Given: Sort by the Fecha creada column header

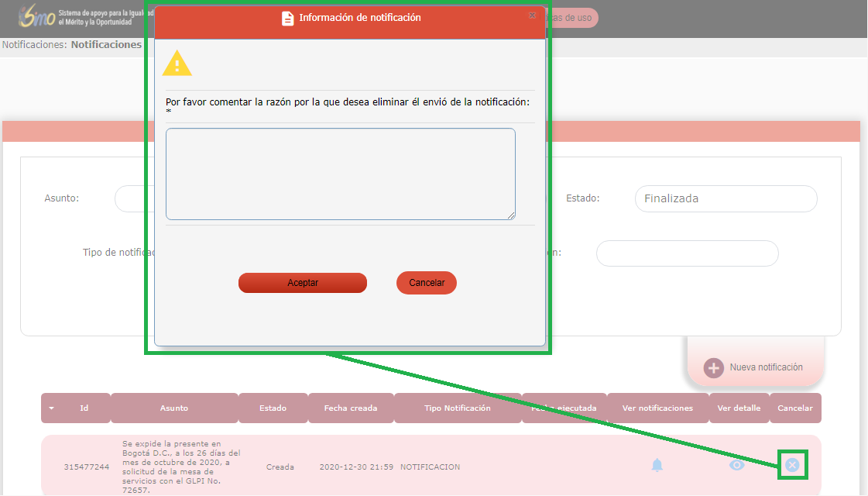Looking at the screenshot, I should 352,408.
